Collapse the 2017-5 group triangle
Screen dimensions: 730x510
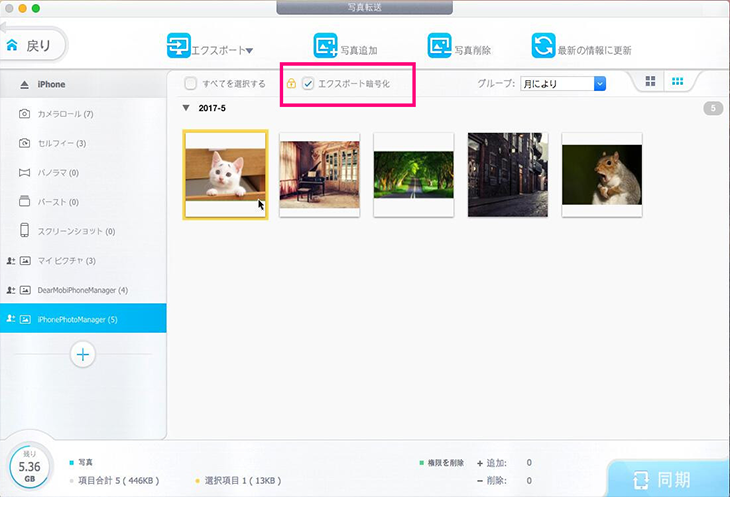point(186,108)
